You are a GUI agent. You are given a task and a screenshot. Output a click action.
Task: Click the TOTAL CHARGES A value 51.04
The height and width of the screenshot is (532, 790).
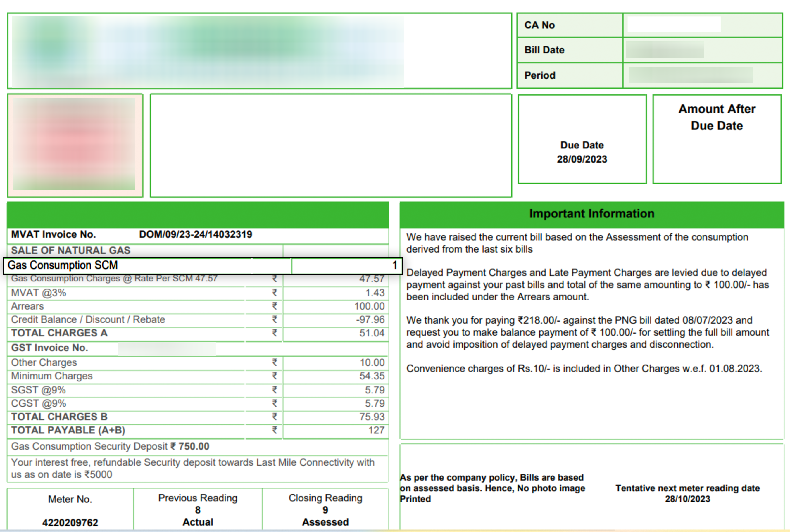(x=372, y=333)
